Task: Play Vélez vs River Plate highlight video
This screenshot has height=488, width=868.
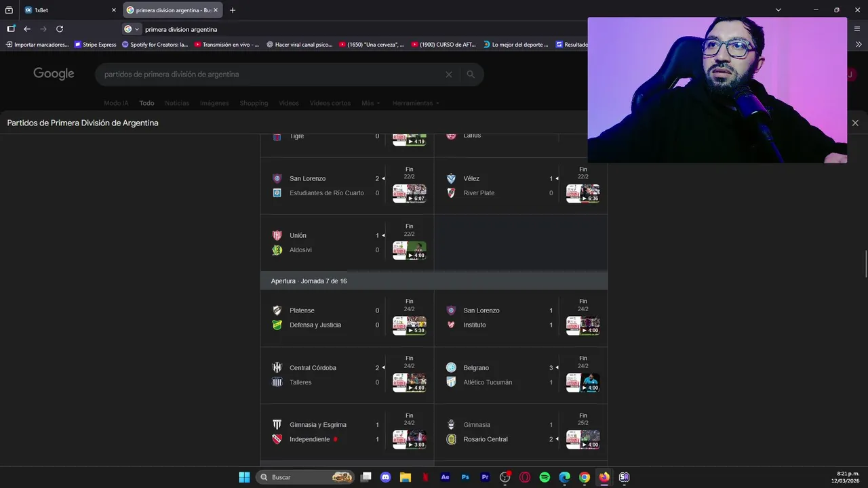Action: [x=583, y=193]
